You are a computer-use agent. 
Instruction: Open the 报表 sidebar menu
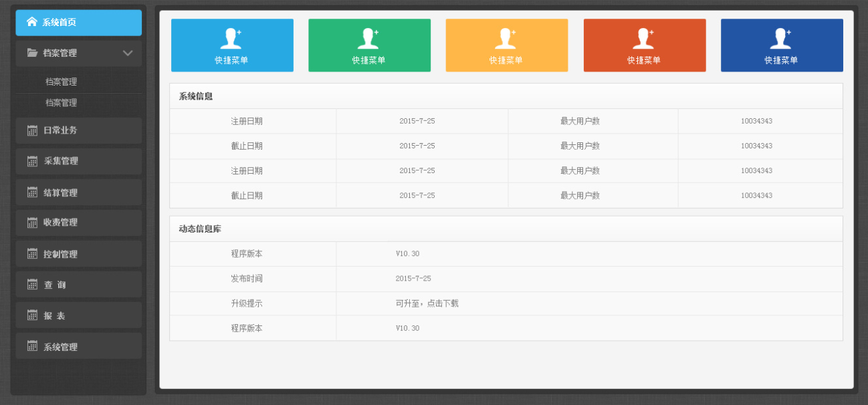click(x=79, y=315)
